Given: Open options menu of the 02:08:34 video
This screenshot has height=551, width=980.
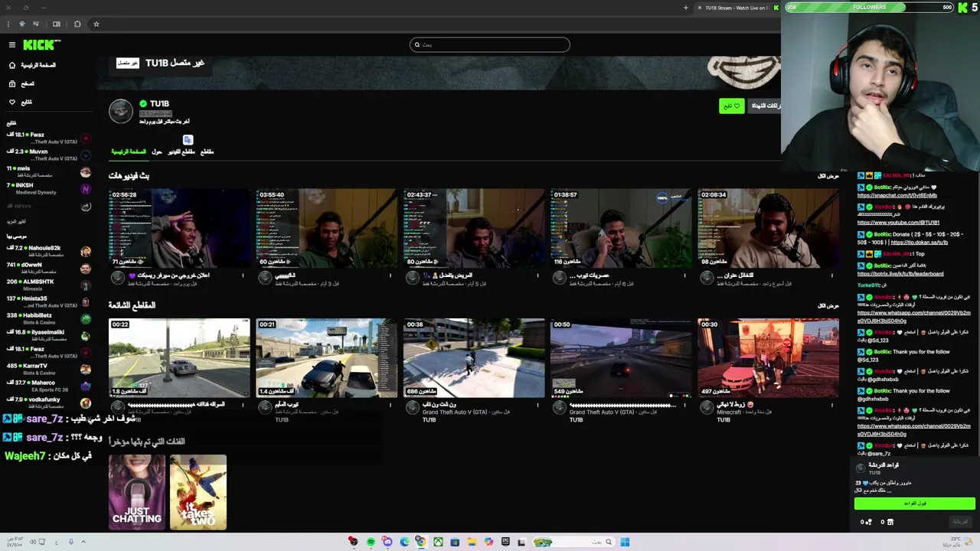Looking at the screenshot, I should pos(831,275).
